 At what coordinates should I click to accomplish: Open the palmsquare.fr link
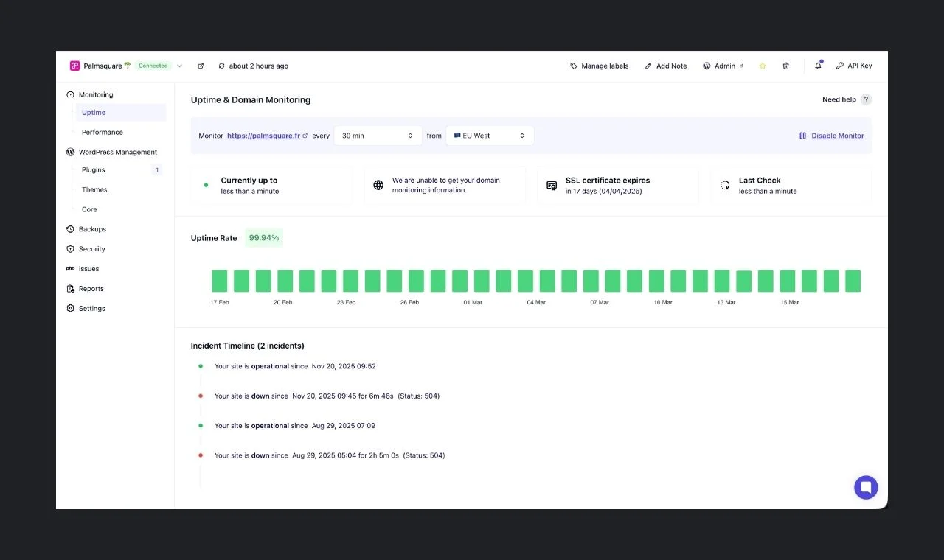tap(263, 136)
